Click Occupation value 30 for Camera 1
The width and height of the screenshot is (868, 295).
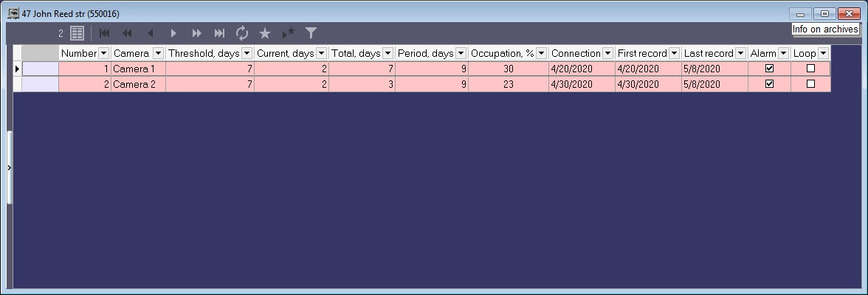[508, 69]
